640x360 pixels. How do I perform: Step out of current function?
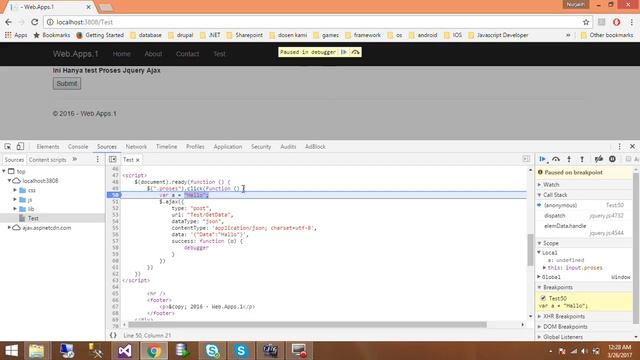tap(582, 159)
